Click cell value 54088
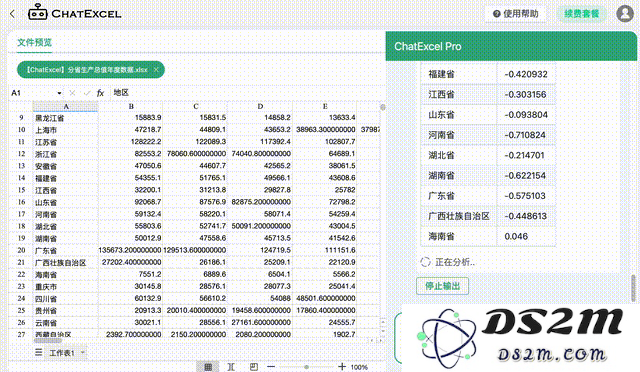The image size is (640, 372). [x=260, y=298]
